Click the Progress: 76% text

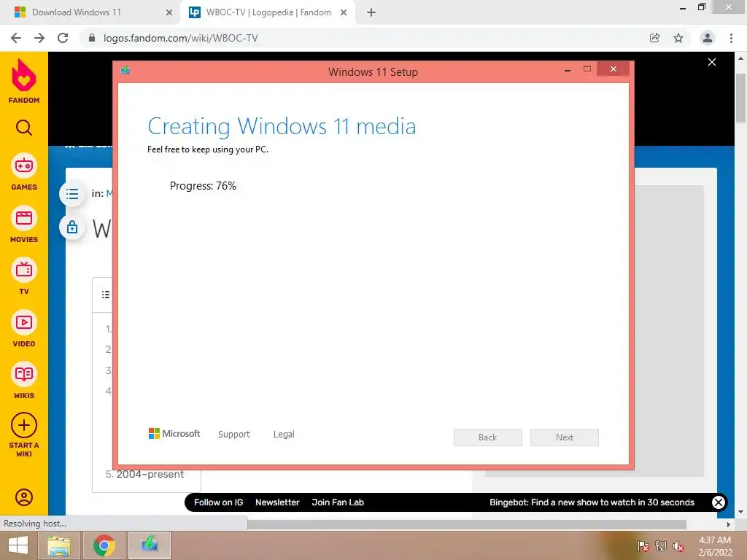pyautogui.click(x=204, y=186)
